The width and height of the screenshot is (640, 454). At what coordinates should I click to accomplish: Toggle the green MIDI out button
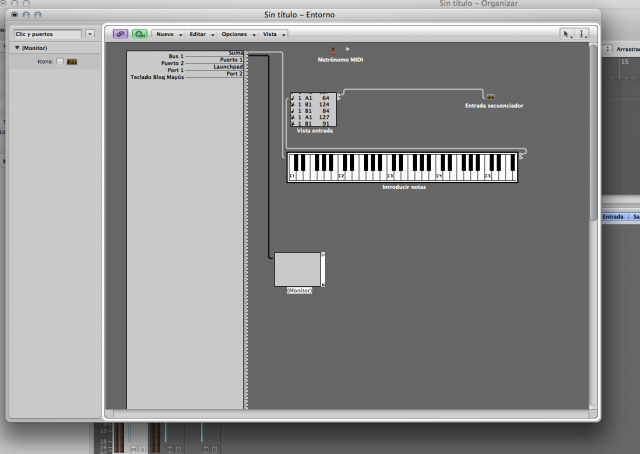(x=138, y=34)
